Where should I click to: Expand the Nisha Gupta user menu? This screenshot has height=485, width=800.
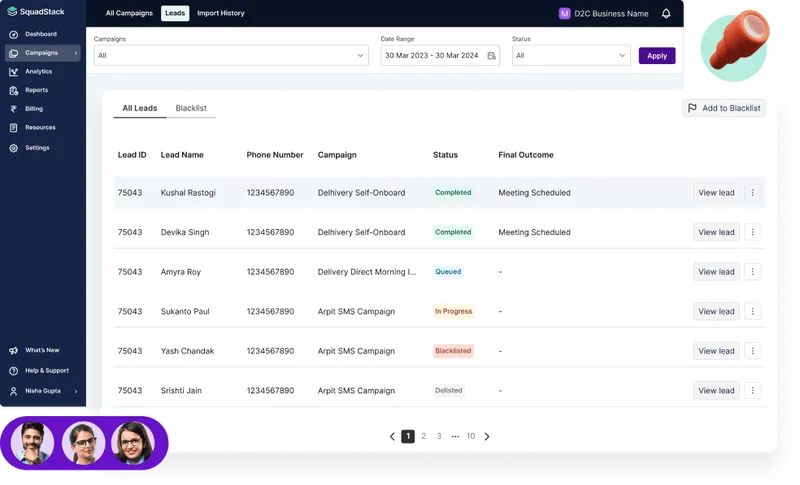pos(43,391)
